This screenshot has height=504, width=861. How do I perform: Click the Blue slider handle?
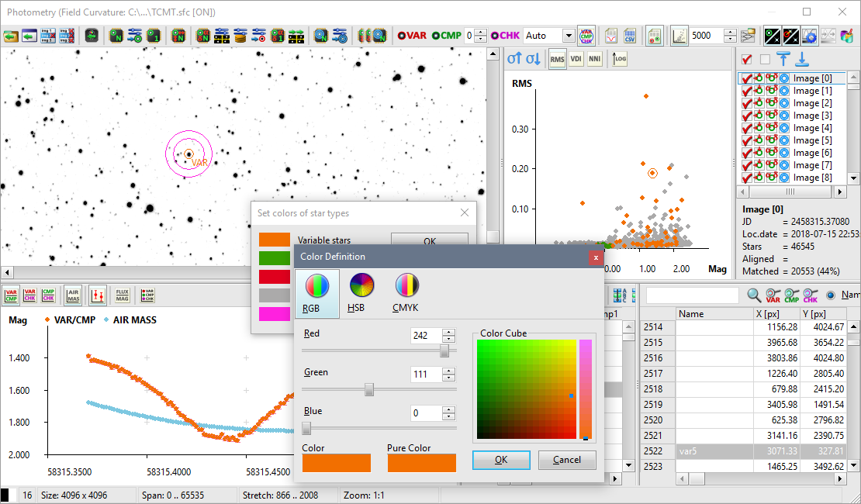coord(306,428)
